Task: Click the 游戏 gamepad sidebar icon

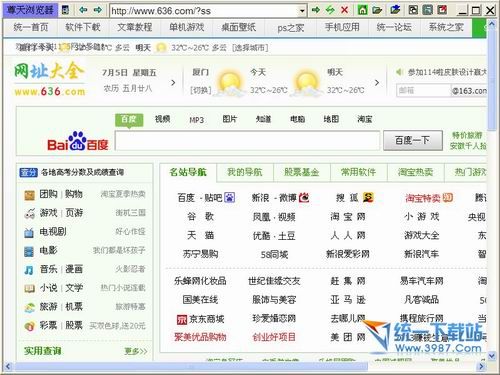Action: pos(29,213)
